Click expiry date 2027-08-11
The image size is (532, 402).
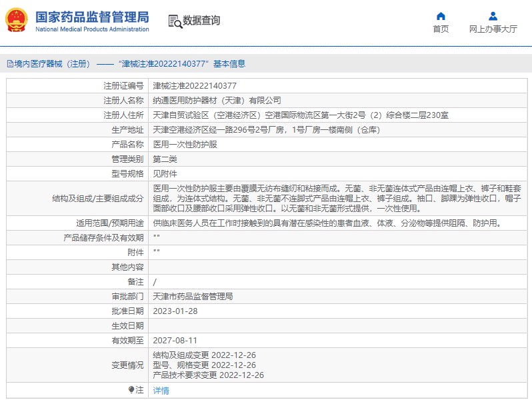(175, 340)
